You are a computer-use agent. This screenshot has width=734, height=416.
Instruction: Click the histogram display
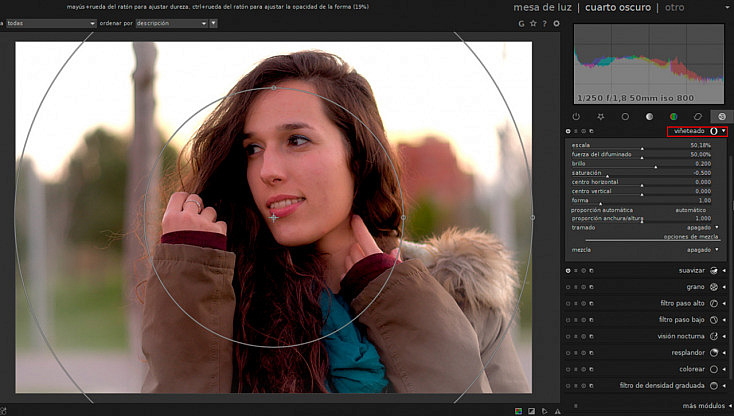coord(649,64)
